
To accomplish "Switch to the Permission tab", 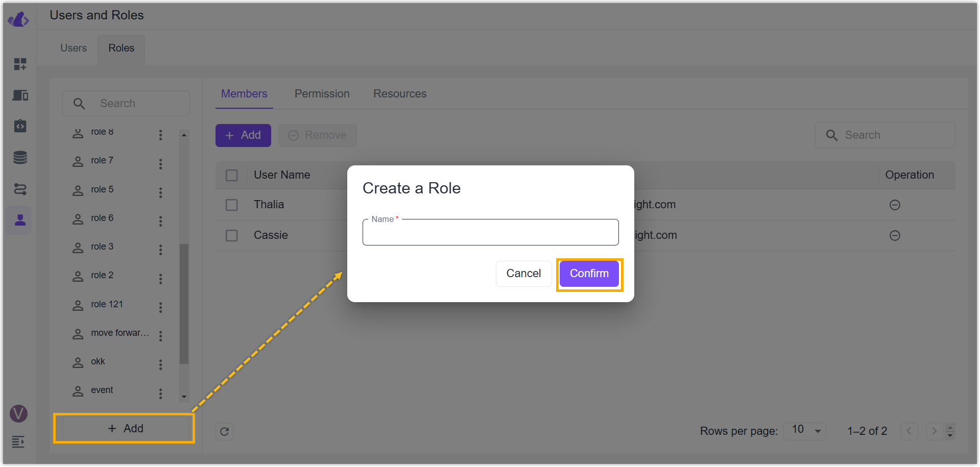I will [x=322, y=94].
